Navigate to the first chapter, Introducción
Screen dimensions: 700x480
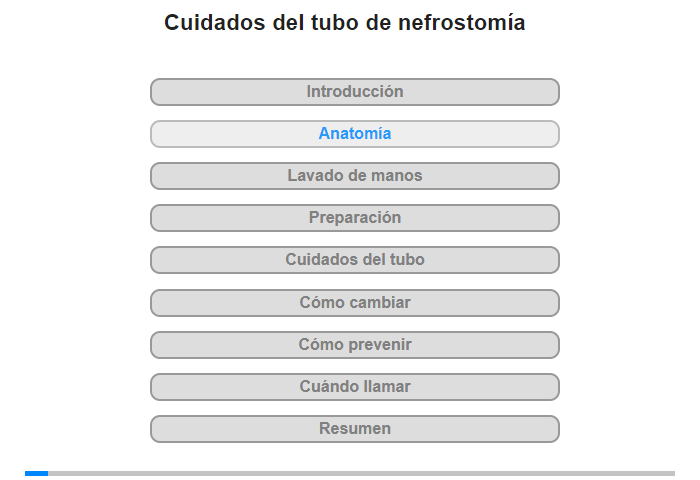[354, 92]
